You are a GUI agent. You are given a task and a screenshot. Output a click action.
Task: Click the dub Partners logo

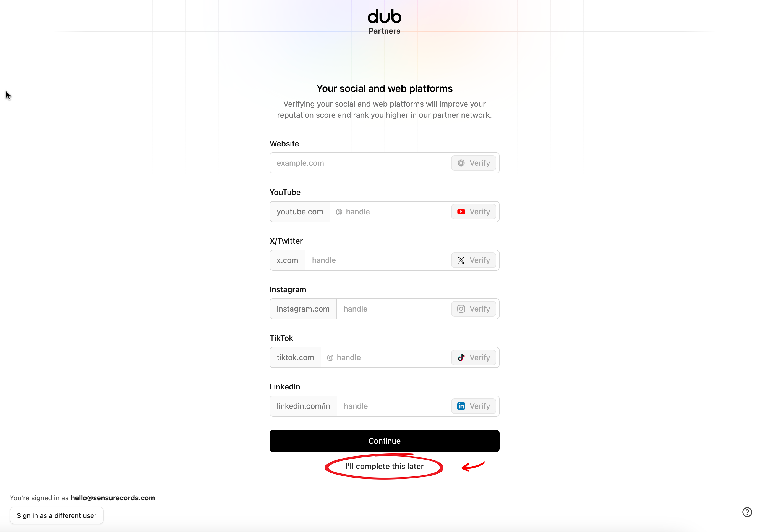point(384,22)
